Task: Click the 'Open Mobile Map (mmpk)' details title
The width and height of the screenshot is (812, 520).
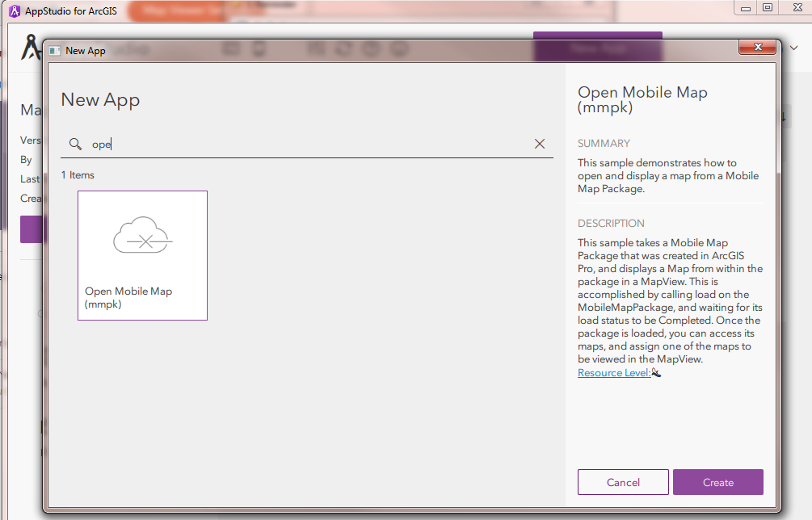Action: (642, 99)
